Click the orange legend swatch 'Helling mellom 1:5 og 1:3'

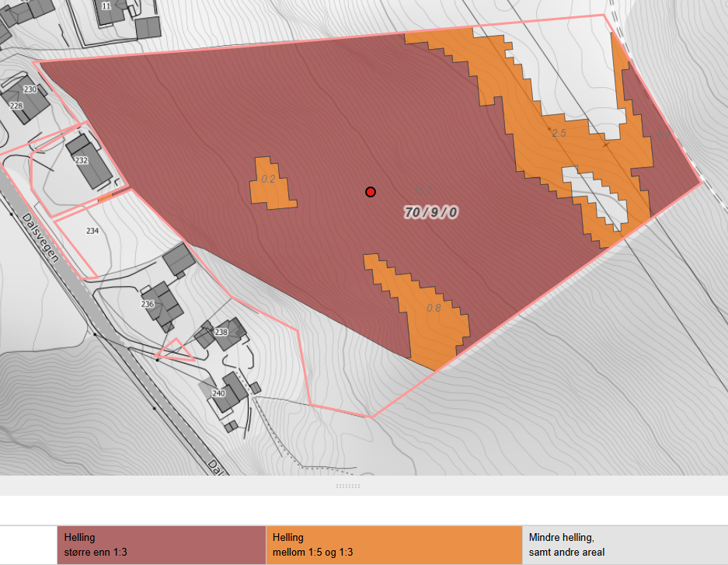point(394,545)
